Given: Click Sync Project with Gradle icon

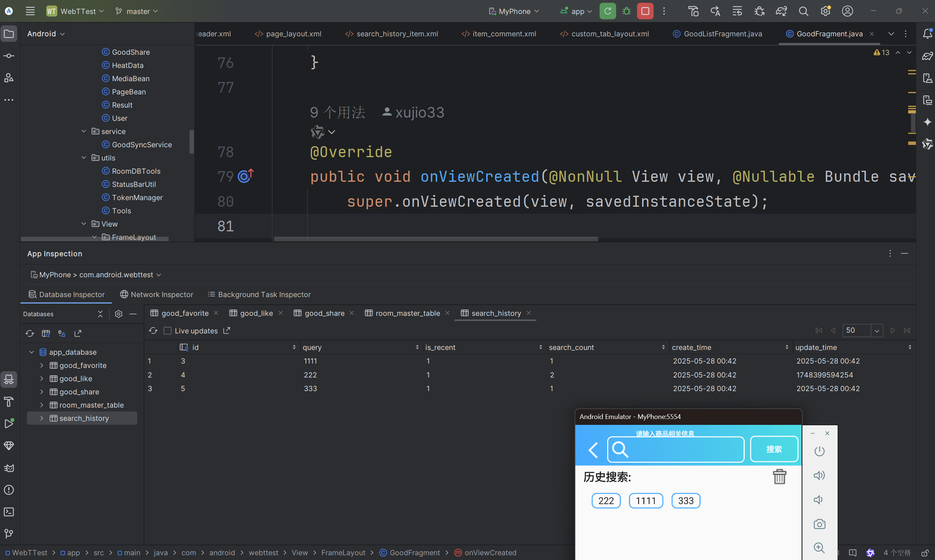Looking at the screenshot, I should pos(781,11).
